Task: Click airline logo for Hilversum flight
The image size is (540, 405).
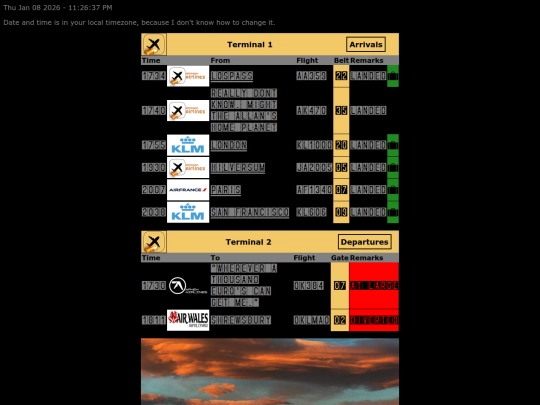Action: 188,167
